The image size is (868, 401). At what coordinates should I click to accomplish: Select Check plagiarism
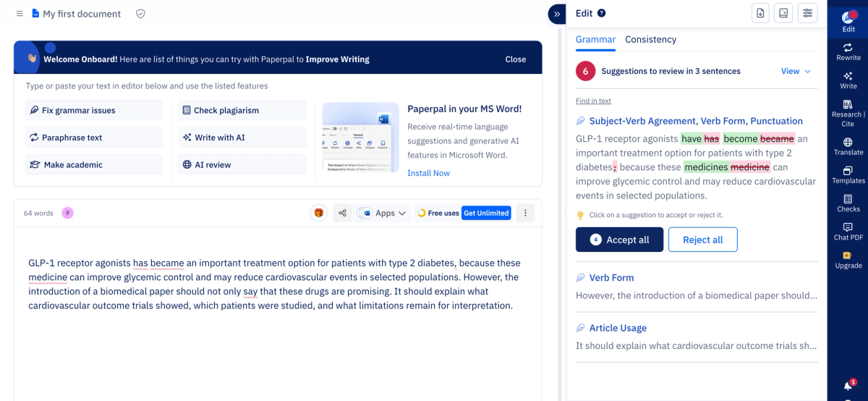[x=242, y=110]
